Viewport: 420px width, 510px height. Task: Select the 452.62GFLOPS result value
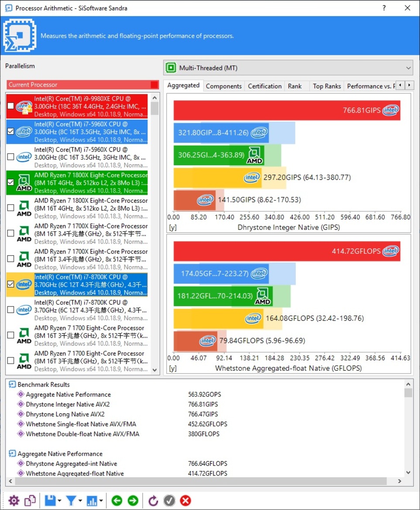click(x=208, y=424)
